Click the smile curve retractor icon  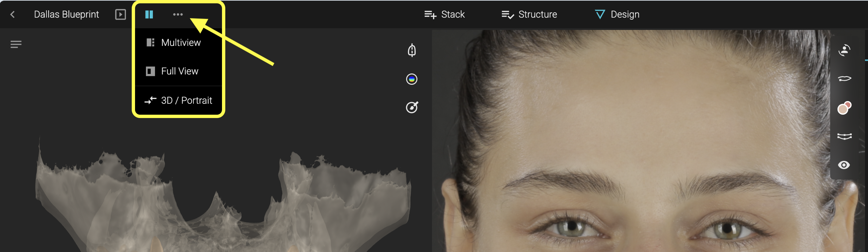coord(844,136)
